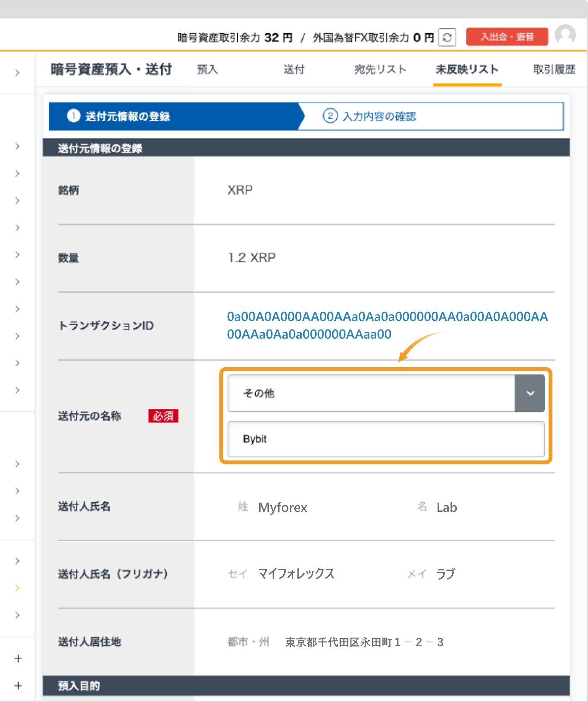Open the 取引履歴 tab
The image size is (588, 702).
554,69
